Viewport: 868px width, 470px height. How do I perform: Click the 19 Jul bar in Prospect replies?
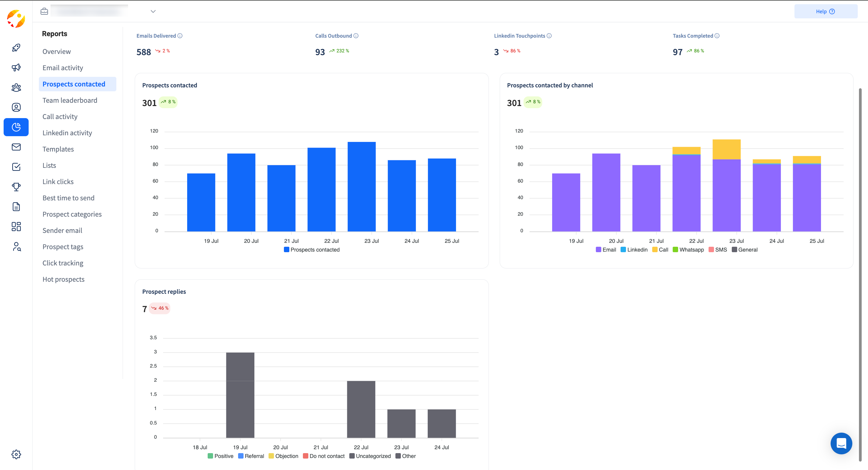(240, 395)
